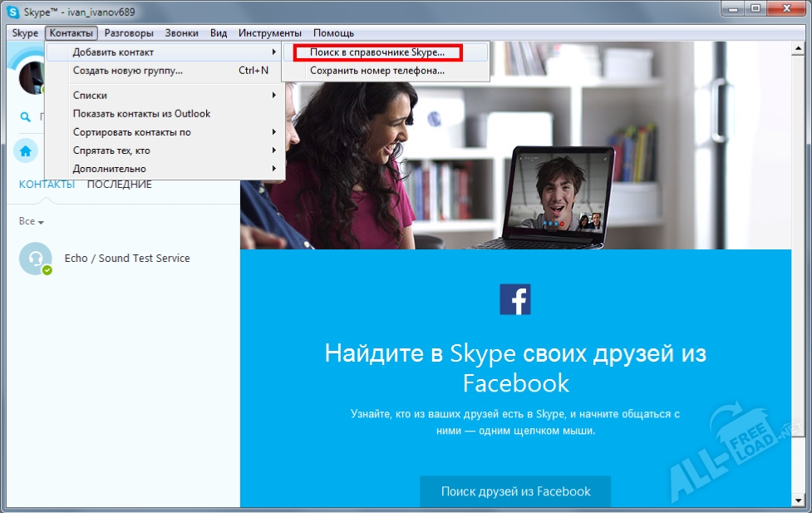812x513 pixels.
Task: Expand the "Дополнительно" submenu
Action: (x=276, y=168)
